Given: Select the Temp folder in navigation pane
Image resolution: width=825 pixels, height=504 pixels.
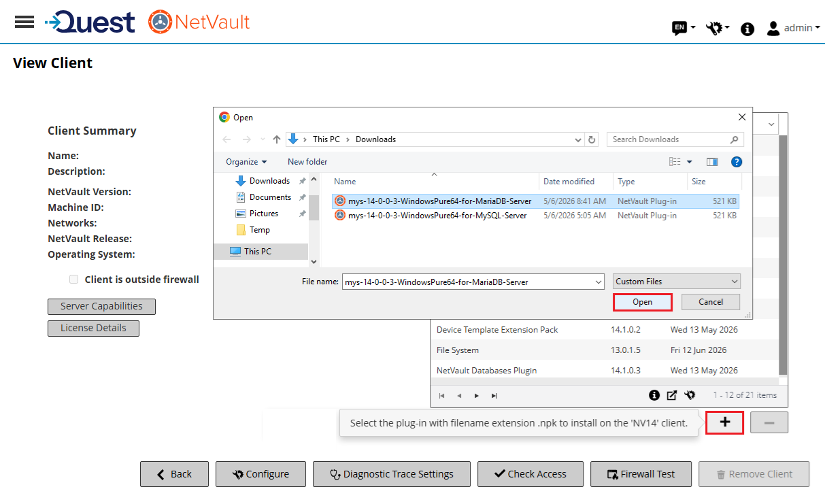Looking at the screenshot, I should 259,230.
